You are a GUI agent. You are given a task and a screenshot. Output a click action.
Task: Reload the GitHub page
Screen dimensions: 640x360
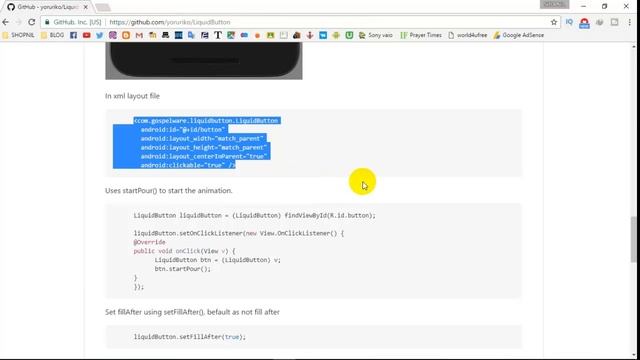(31, 22)
